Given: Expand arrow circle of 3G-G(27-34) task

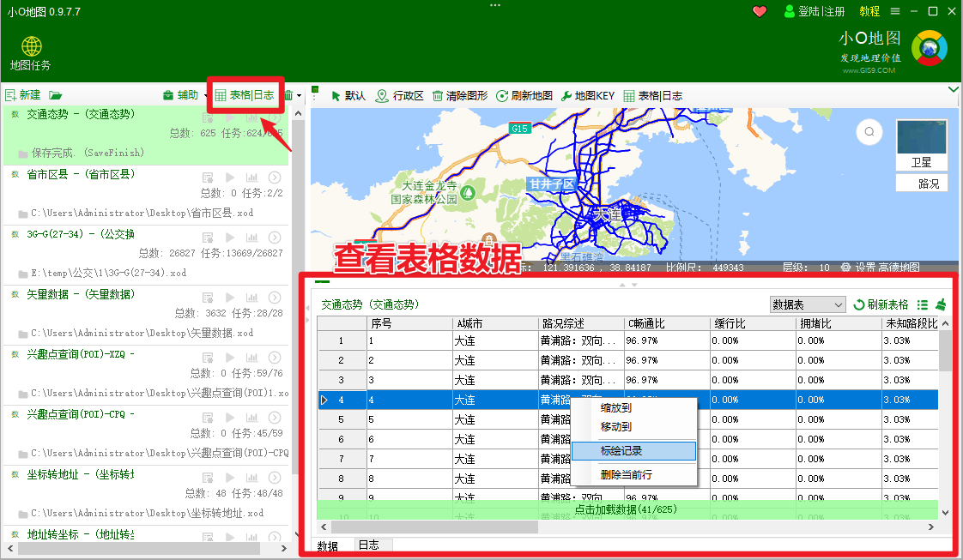Looking at the screenshot, I should coord(275,238).
